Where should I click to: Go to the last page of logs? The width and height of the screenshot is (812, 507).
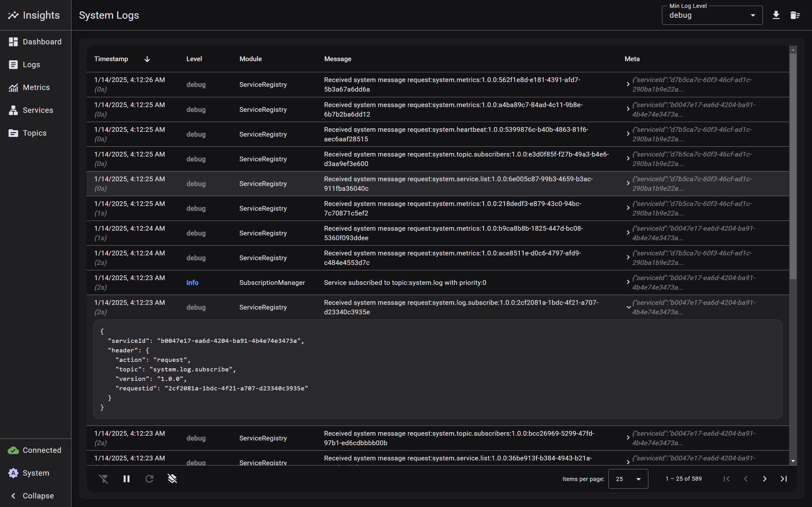point(783,479)
